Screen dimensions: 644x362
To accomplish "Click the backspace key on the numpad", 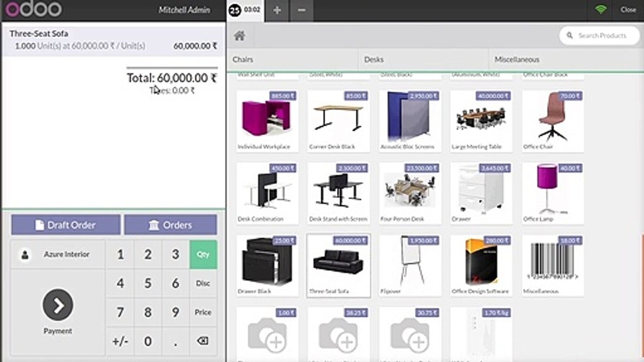I will pos(203,341).
